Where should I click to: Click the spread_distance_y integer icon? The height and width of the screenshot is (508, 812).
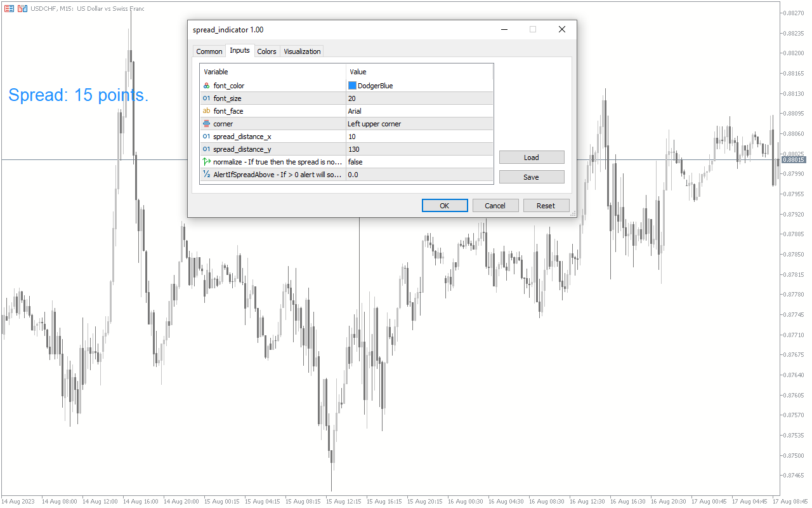point(206,149)
